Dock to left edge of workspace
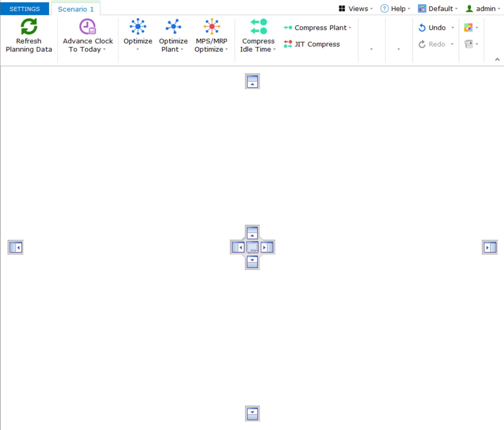Screen dimensions: 504x430 pyautogui.click(x=16, y=247)
